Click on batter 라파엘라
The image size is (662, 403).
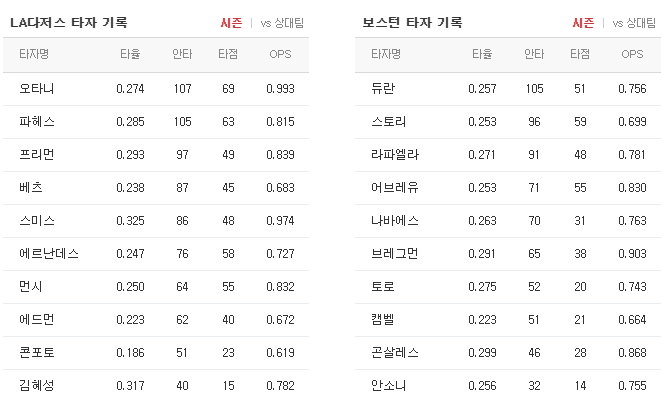[395, 154]
